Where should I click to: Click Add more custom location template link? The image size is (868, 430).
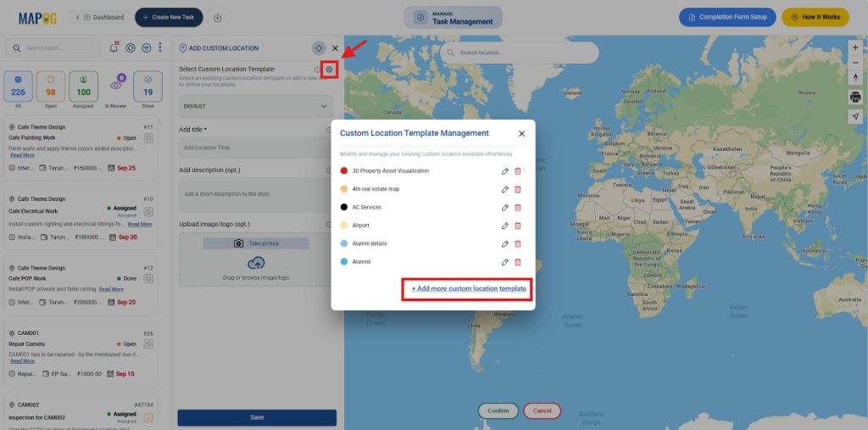tap(469, 288)
